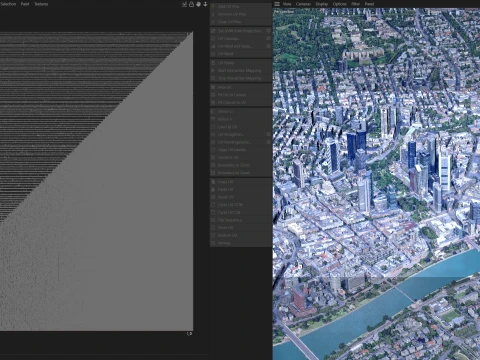The height and width of the screenshot is (360, 480).
Task: Click Boundary to Quad
Action: (x=241, y=173)
